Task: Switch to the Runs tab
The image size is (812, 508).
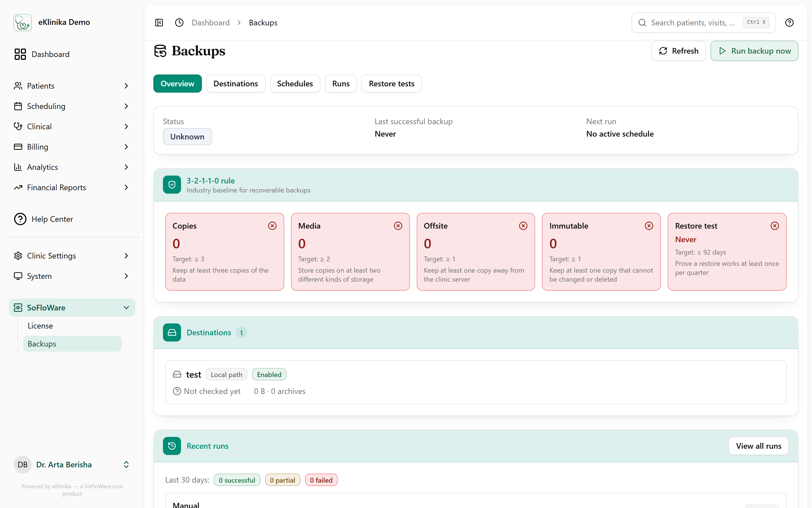Action: pyautogui.click(x=341, y=84)
